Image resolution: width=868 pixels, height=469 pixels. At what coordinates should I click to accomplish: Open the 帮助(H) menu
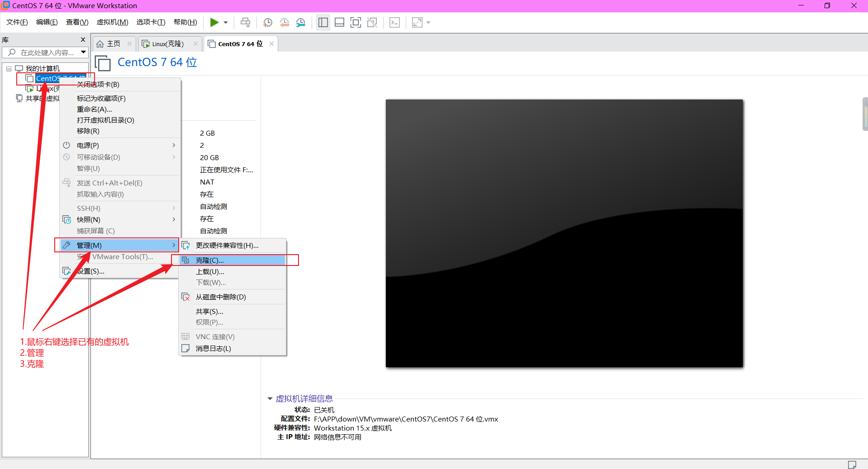coord(185,22)
